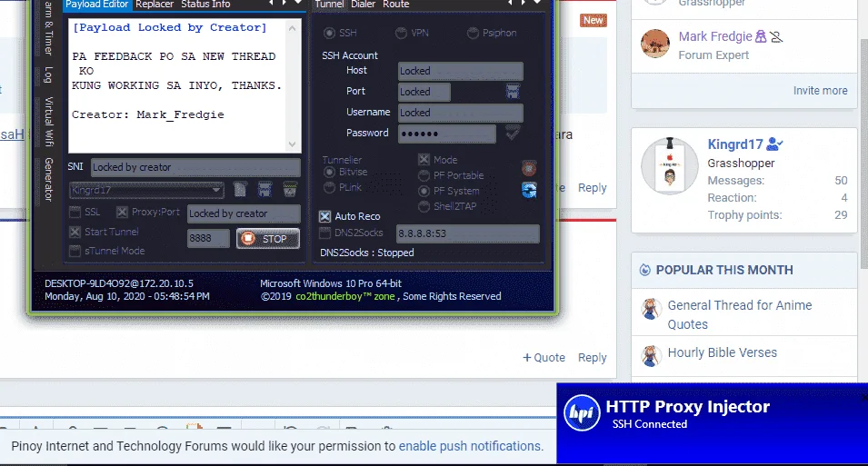Toggle the SSL checkbox

click(x=75, y=212)
